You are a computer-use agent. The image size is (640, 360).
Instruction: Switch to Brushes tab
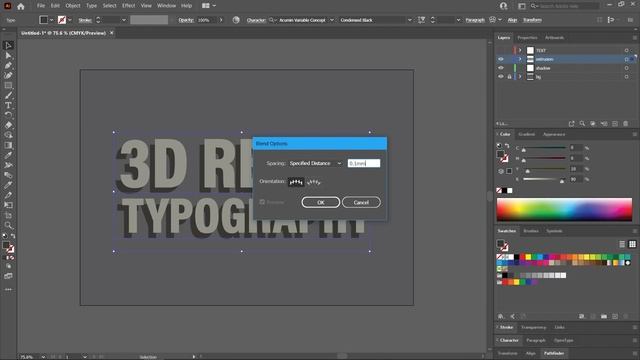click(x=531, y=231)
